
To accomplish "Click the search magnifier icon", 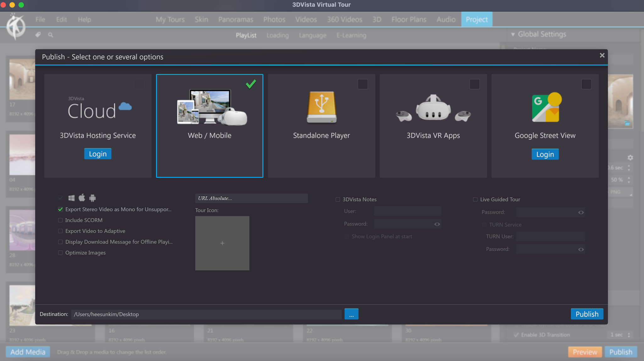I will [51, 35].
